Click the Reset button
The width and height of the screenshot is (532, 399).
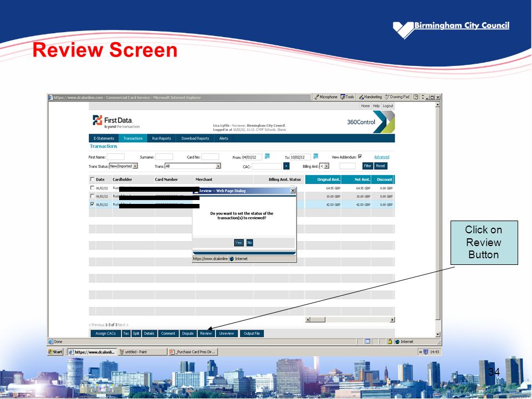point(381,166)
